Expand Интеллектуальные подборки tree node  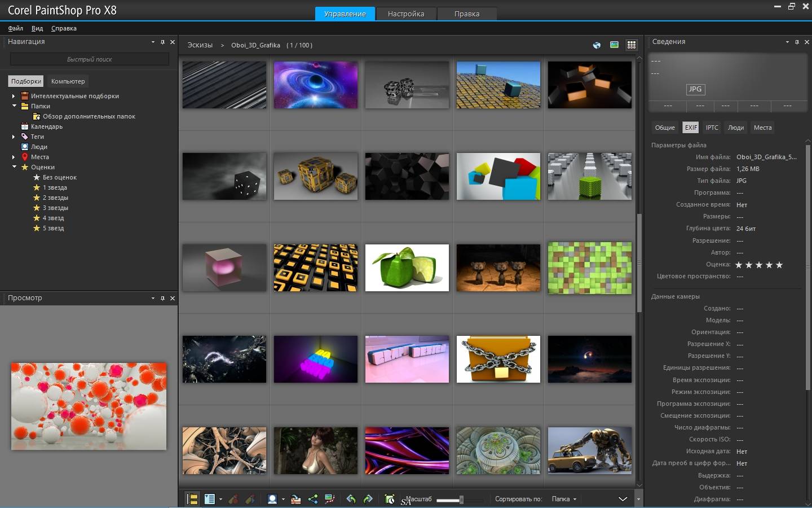(x=14, y=96)
